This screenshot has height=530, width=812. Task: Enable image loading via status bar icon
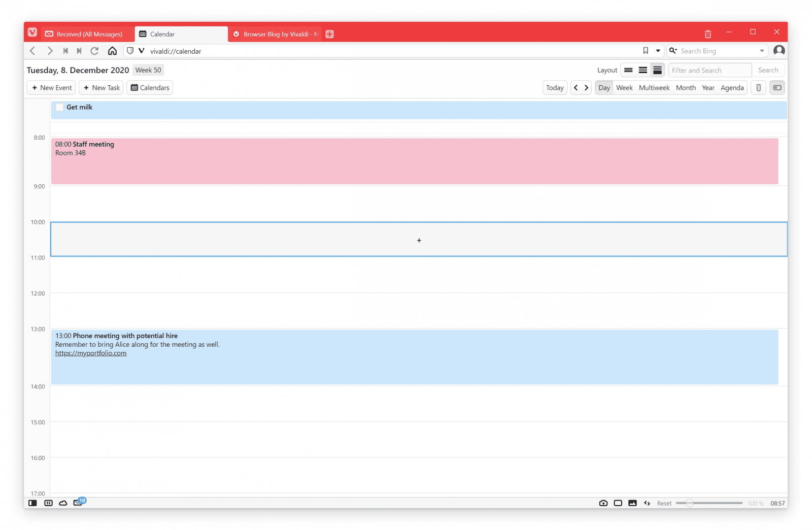(632, 503)
